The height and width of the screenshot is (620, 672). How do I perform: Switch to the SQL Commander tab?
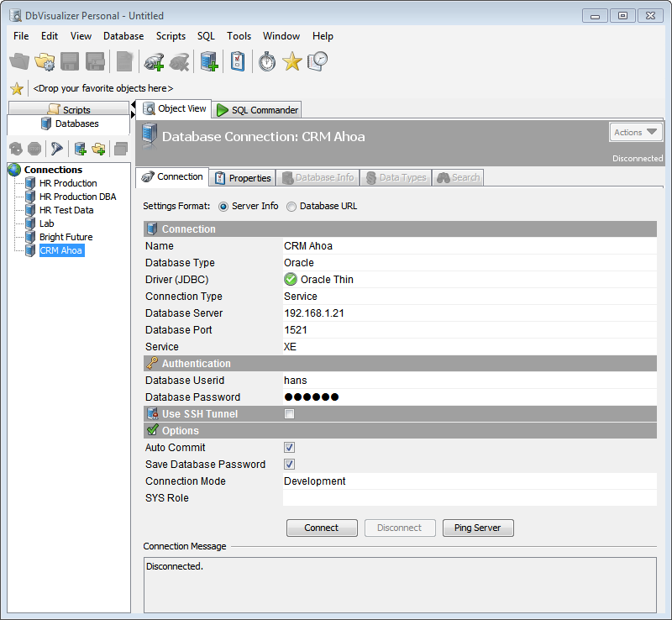(x=257, y=110)
